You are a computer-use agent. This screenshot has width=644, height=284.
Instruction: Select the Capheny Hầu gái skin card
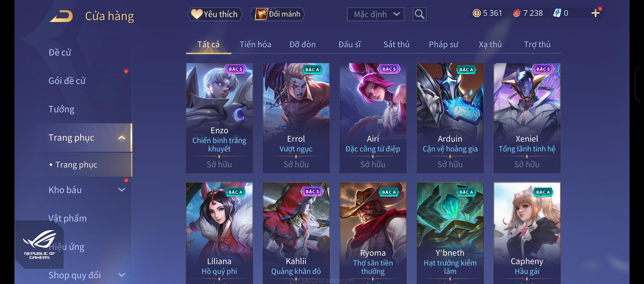coord(527,233)
